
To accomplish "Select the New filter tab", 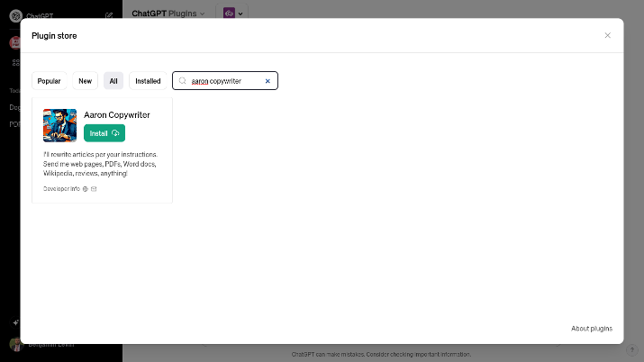I will point(85,81).
